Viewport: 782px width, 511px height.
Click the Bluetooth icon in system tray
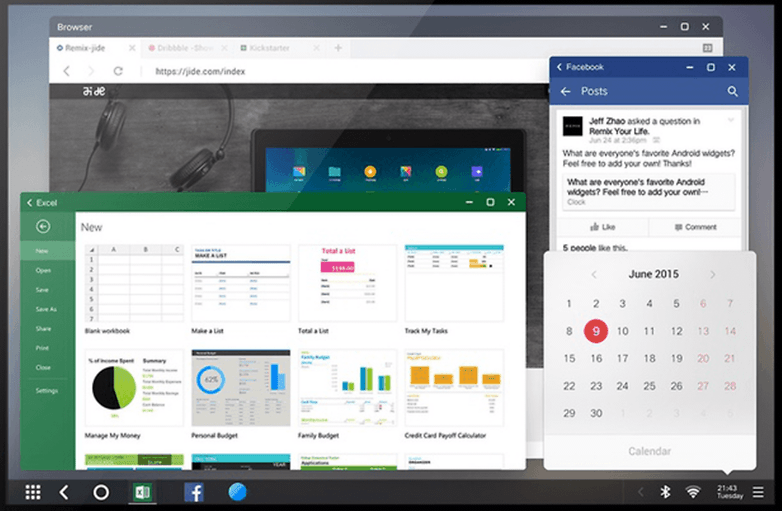pyautogui.click(x=665, y=492)
